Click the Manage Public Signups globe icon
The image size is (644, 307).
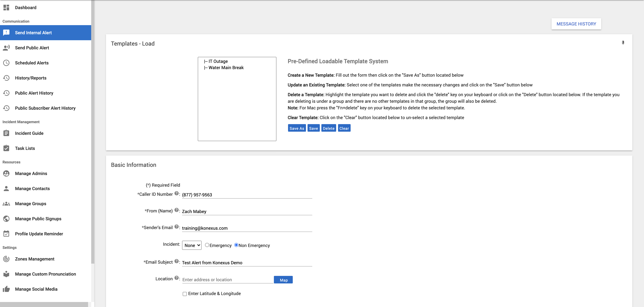coord(6,219)
